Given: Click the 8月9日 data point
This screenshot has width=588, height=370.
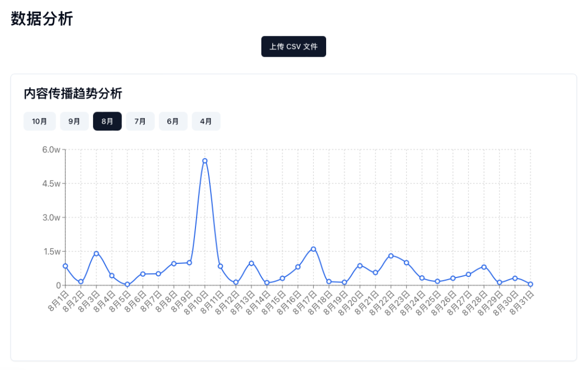Looking at the screenshot, I should (189, 263).
